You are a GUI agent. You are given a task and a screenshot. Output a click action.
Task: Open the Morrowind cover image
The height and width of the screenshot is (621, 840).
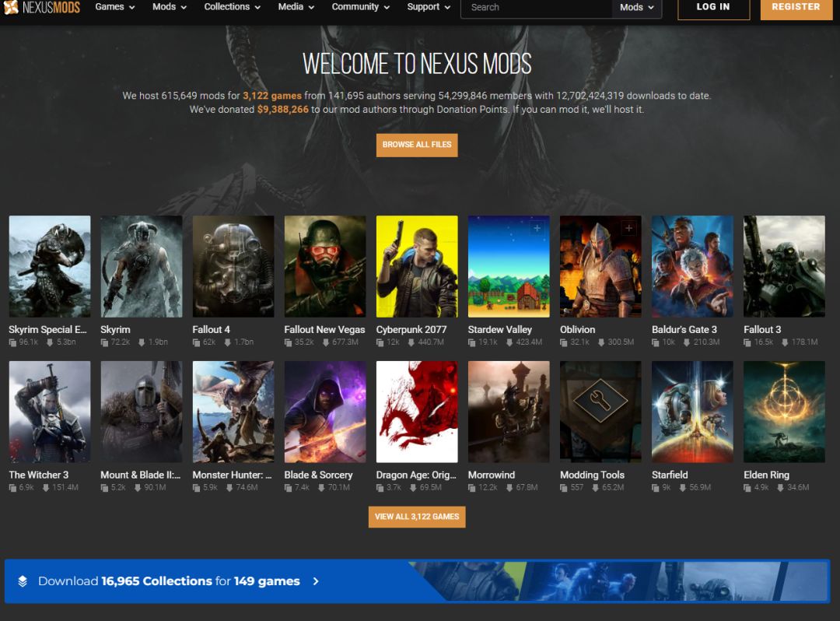click(x=509, y=412)
